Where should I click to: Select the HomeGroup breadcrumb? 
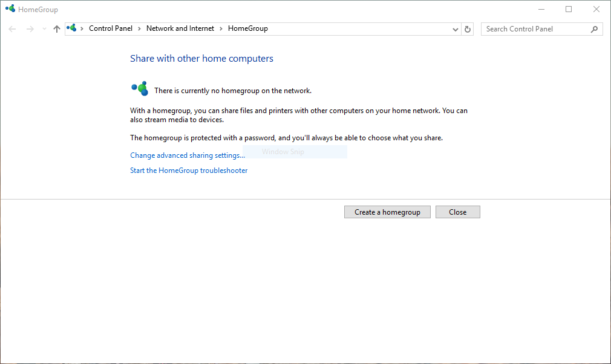[x=248, y=28]
